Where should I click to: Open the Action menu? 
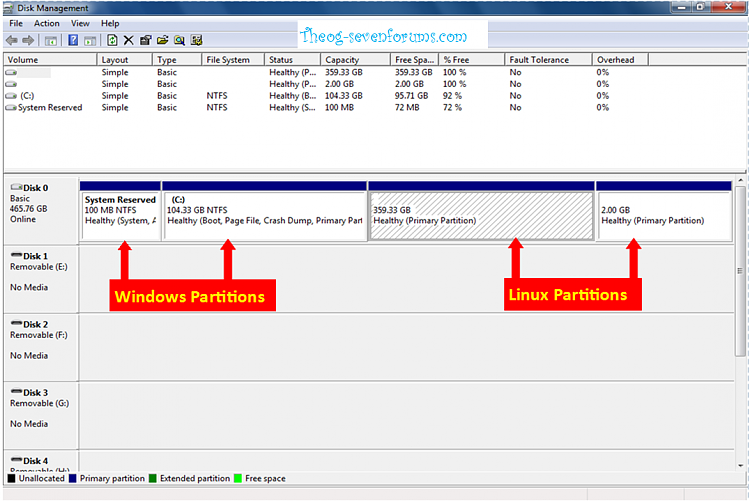point(46,23)
